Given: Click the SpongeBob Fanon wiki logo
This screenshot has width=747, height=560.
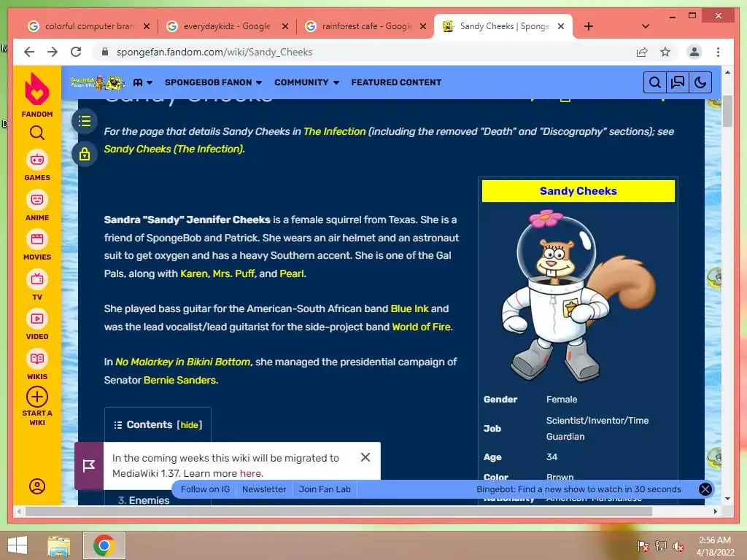Looking at the screenshot, I should point(98,82).
